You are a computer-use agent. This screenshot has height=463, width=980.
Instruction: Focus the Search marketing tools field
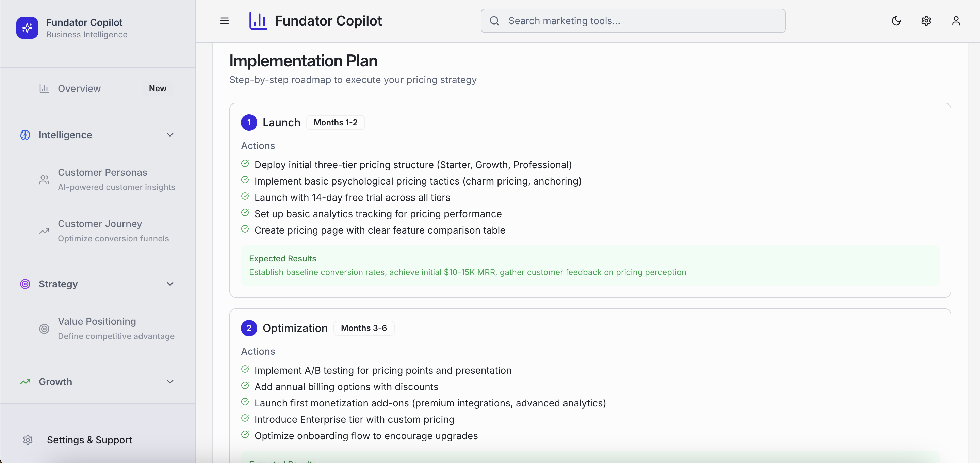coord(633,21)
